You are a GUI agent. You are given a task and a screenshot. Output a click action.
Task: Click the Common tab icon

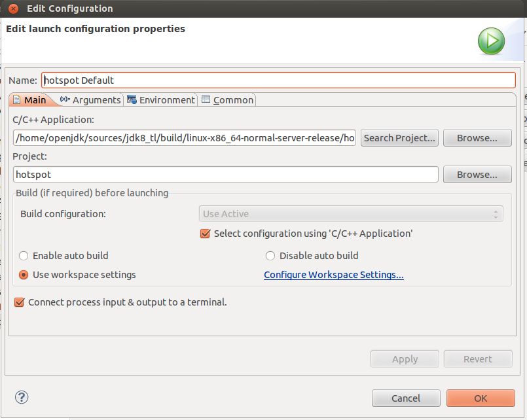pos(206,99)
